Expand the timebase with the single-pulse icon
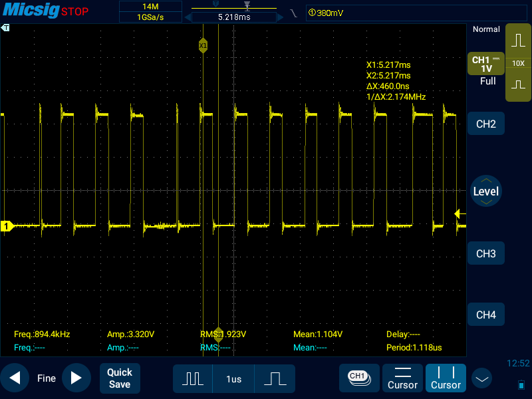The image size is (532, 399). pyautogui.click(x=275, y=378)
